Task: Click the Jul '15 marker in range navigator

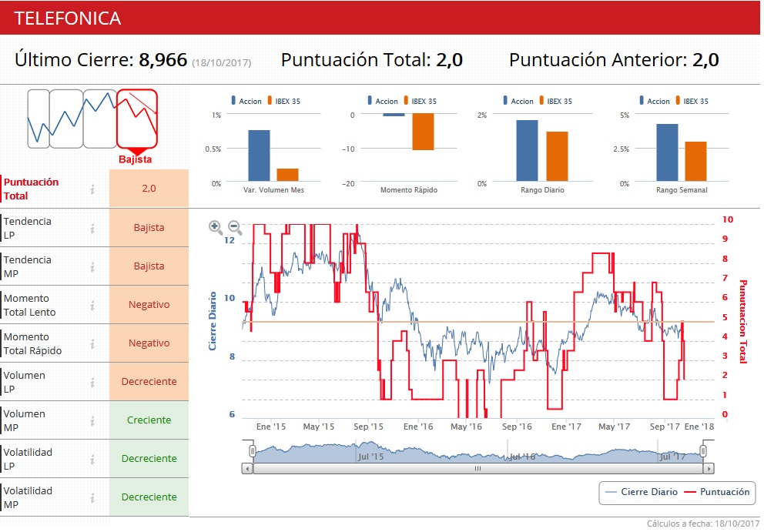Action: click(370, 457)
